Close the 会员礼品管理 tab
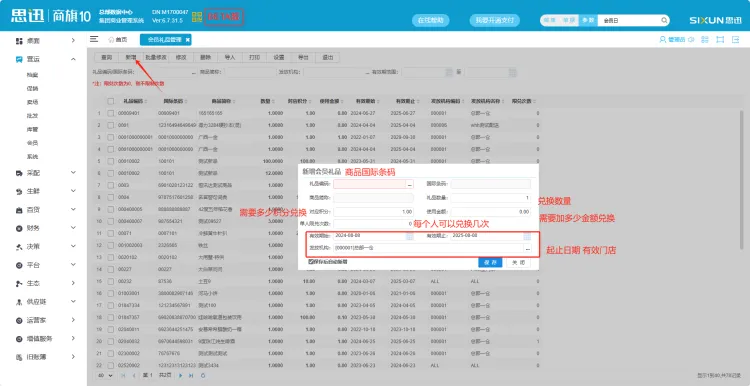Screen dimensions: 750x386 pyautogui.click(x=188, y=40)
